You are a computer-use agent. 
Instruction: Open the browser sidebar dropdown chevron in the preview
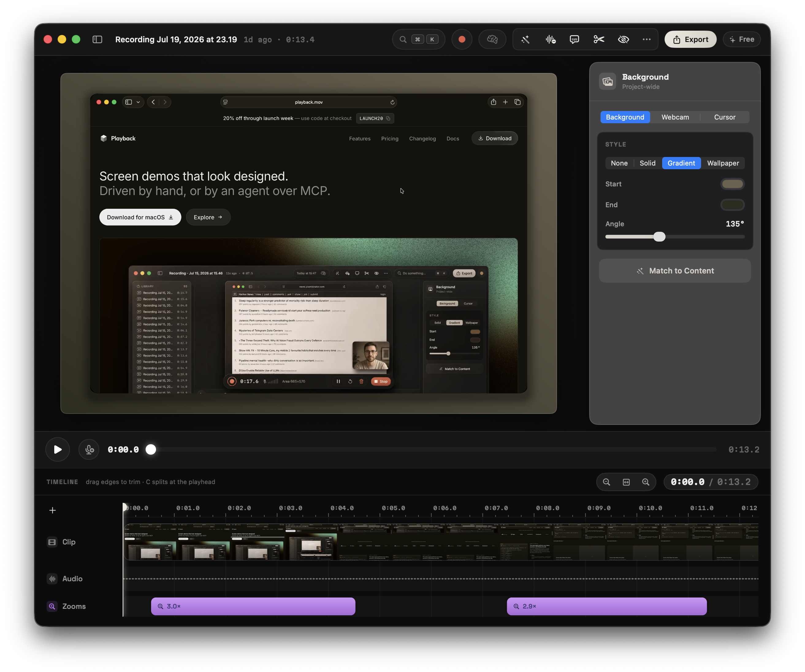tap(138, 102)
